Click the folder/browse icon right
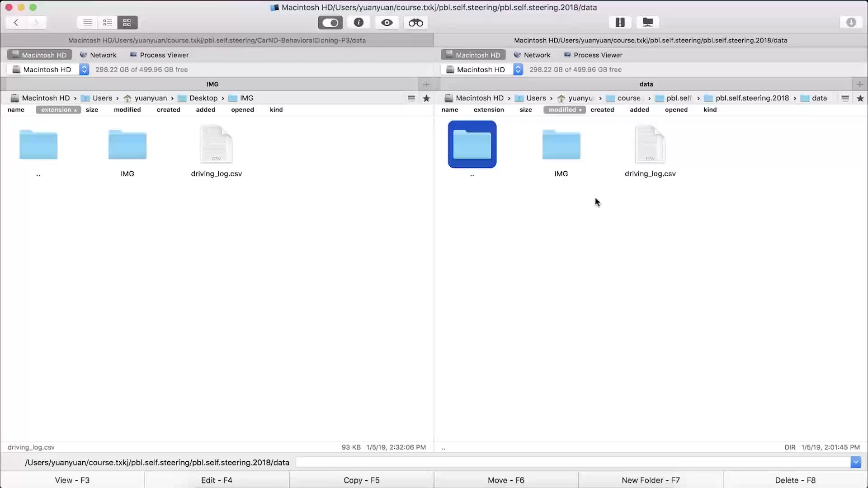The height and width of the screenshot is (488, 868). tap(648, 23)
